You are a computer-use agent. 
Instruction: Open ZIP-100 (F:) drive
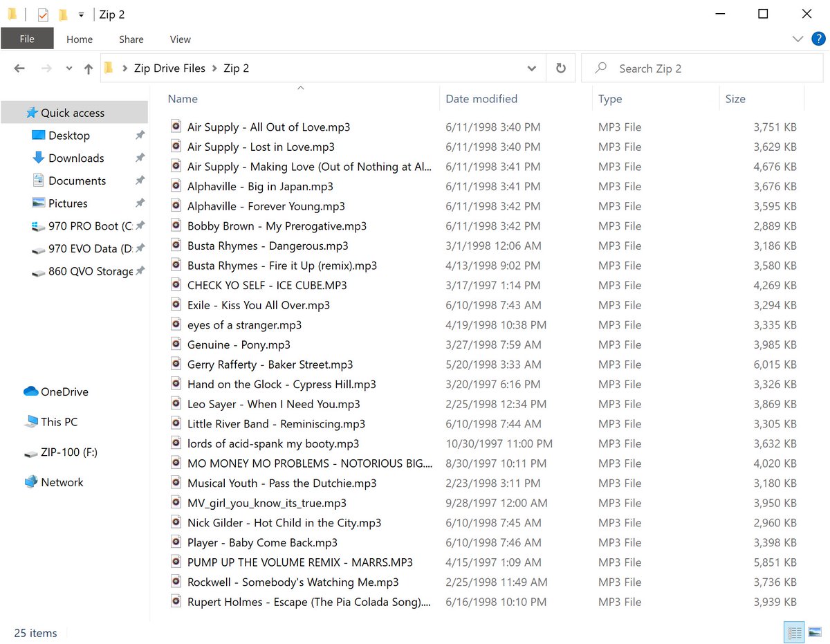pos(68,452)
